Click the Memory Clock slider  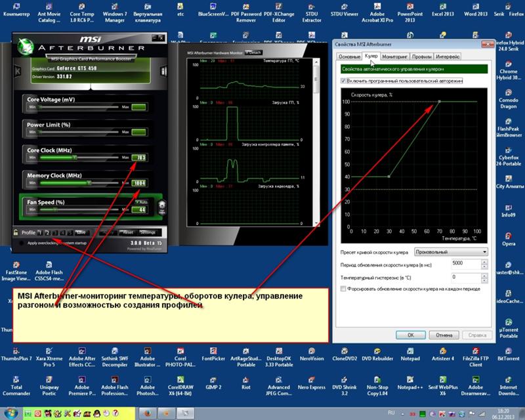(x=79, y=183)
